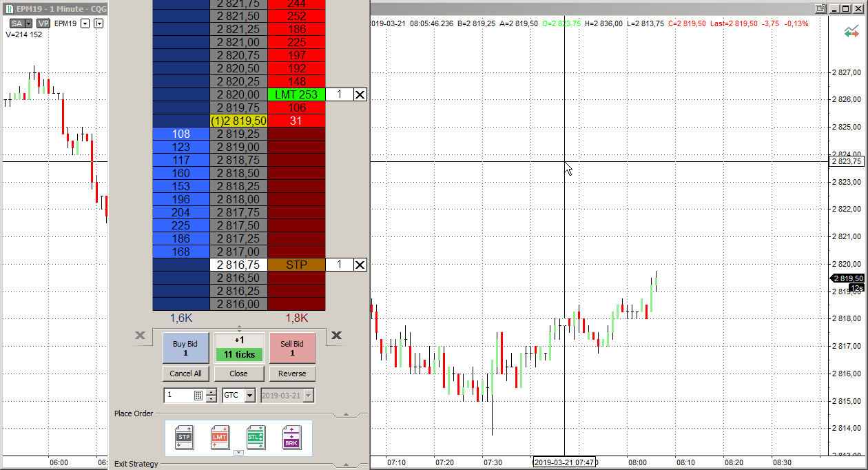Click the +1 11 ticks position display
The height and width of the screenshot is (470, 868).
tap(239, 348)
